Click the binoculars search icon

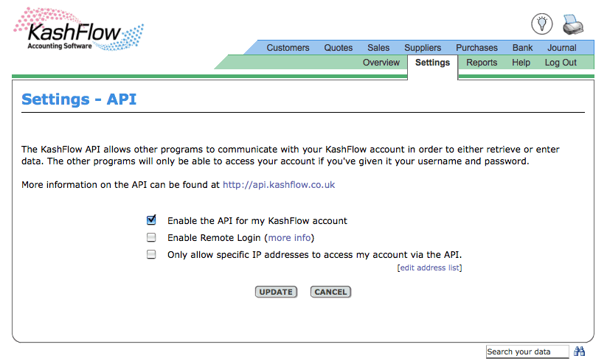(x=580, y=351)
